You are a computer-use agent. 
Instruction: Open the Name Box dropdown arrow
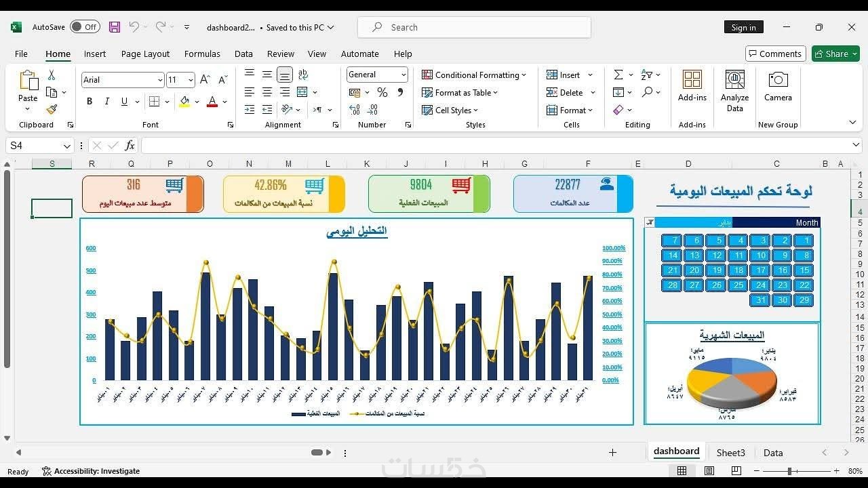(67, 146)
